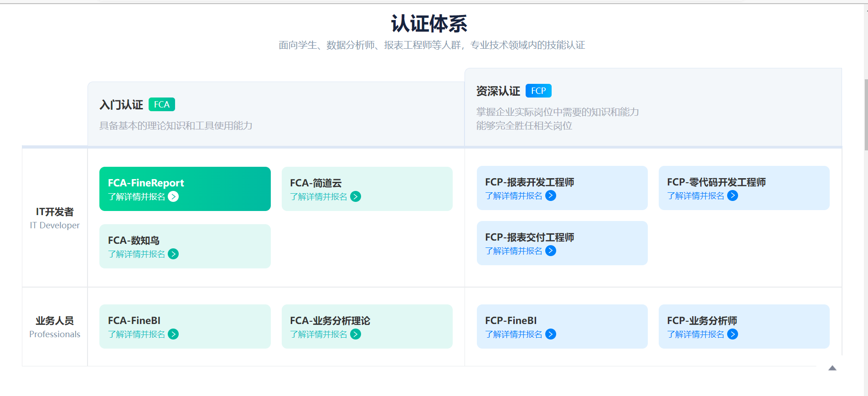
Task: Click the 认证体系 page heading
Action: click(x=429, y=24)
